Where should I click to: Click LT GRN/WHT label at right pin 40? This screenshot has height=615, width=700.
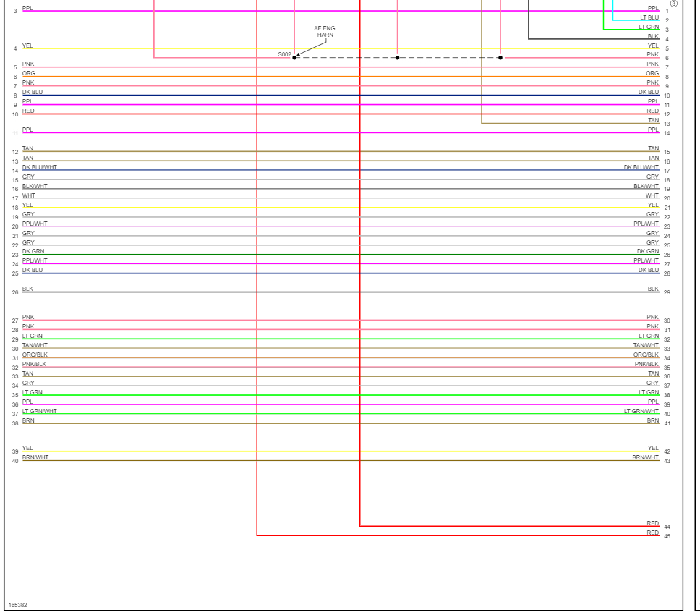click(x=641, y=411)
